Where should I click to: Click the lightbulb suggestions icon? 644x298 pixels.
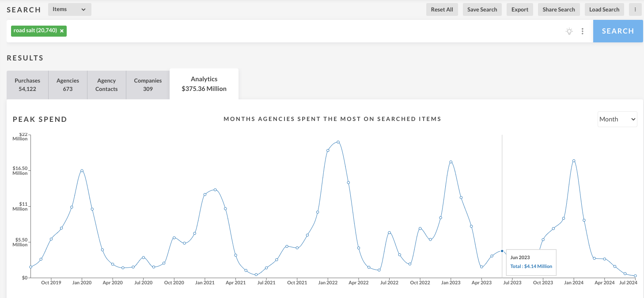point(569,31)
